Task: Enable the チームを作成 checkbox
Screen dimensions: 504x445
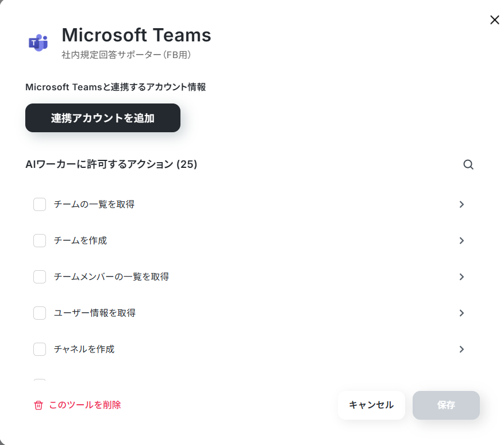Action: [40, 240]
